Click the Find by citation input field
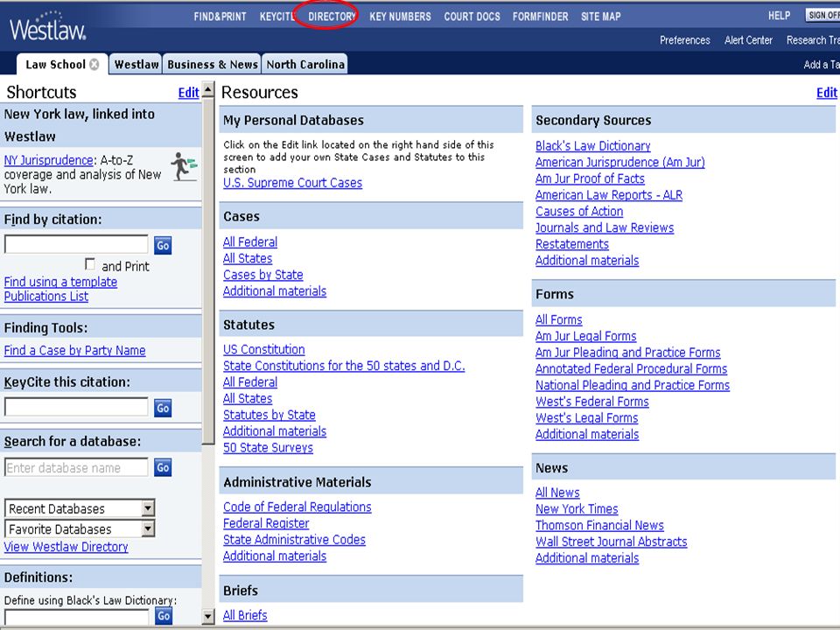The width and height of the screenshot is (840, 630). tap(76, 244)
